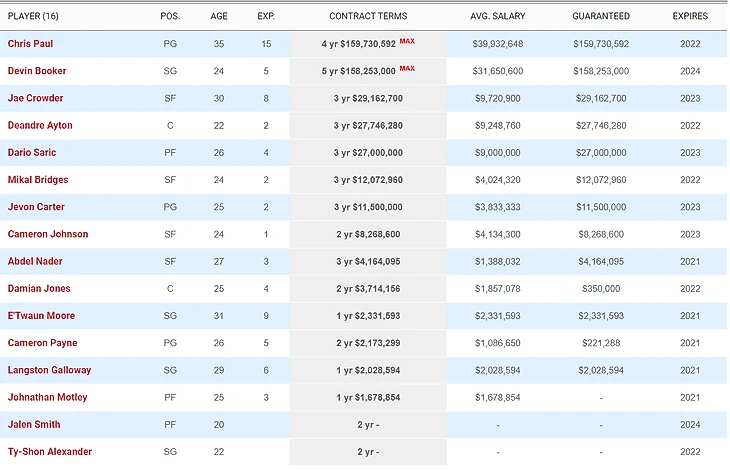The width and height of the screenshot is (730, 470).
Task: Go to Dario Saric's profile
Action: point(32,153)
